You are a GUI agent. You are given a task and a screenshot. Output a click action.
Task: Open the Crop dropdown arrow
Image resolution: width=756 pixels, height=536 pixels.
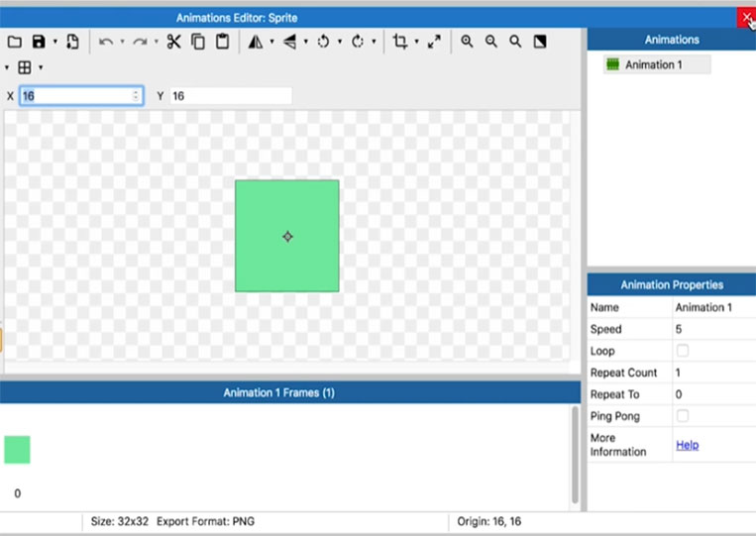[x=416, y=42]
